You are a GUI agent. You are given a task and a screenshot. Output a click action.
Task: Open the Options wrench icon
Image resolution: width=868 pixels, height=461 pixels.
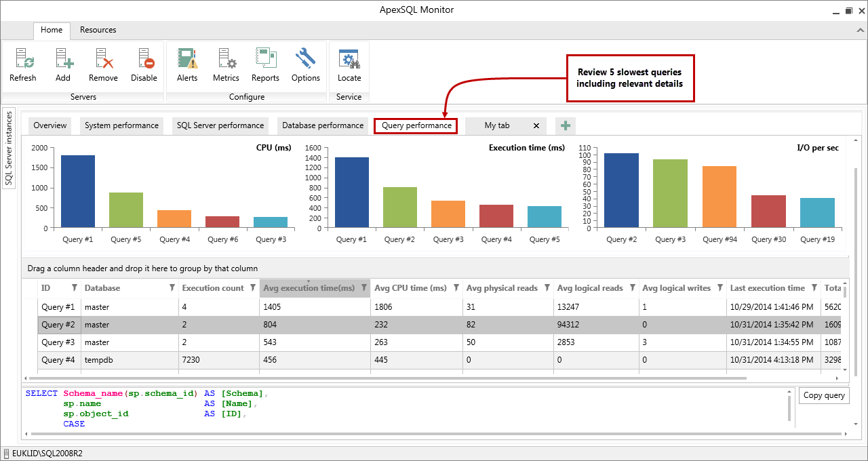tap(306, 59)
